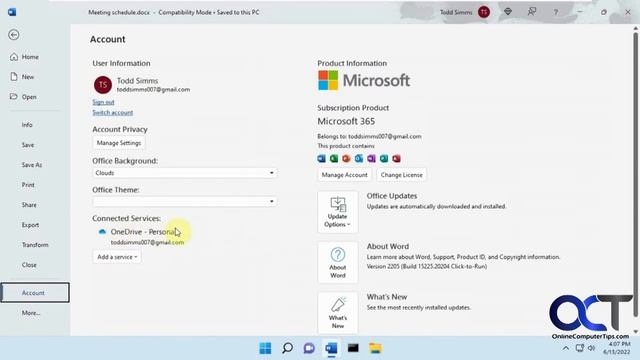Click the Excel app icon in product contents
Image resolution: width=640 pixels, height=360 pixels.
tap(334, 158)
